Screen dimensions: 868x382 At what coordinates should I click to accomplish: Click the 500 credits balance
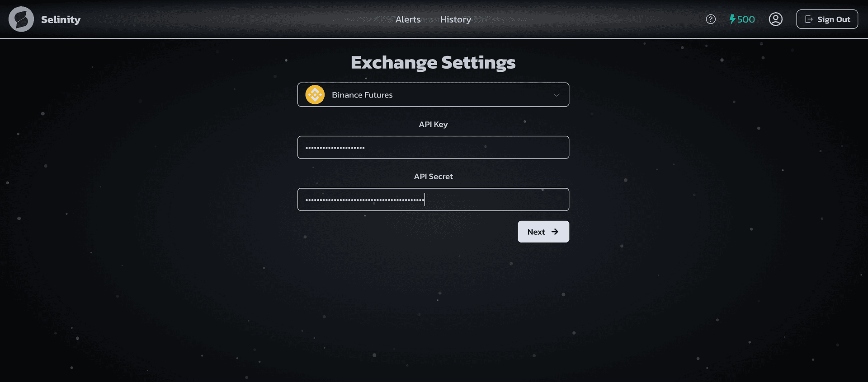(x=746, y=19)
